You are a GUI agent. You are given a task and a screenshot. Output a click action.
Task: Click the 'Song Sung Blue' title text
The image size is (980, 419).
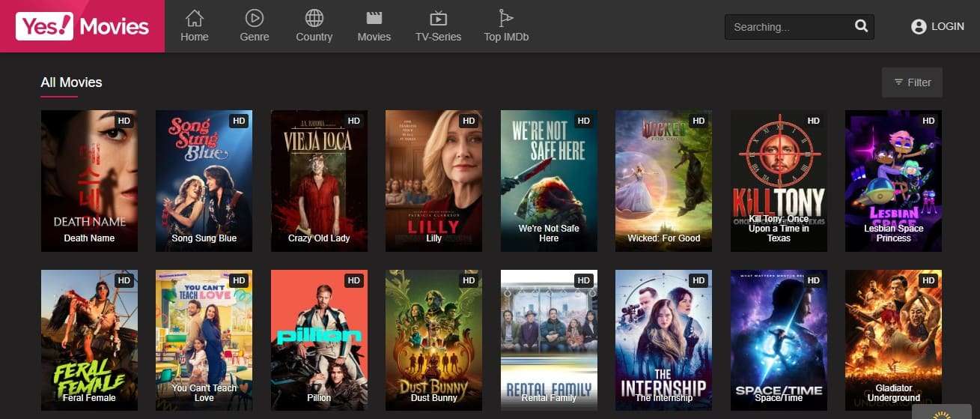coord(204,238)
